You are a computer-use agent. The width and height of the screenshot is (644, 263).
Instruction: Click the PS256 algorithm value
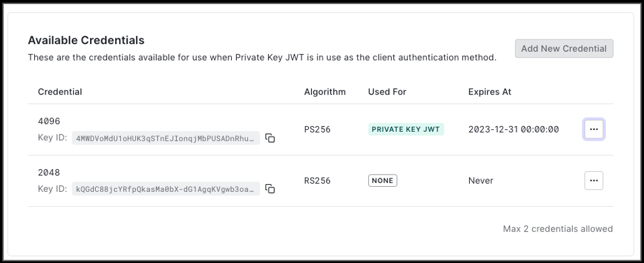point(317,129)
